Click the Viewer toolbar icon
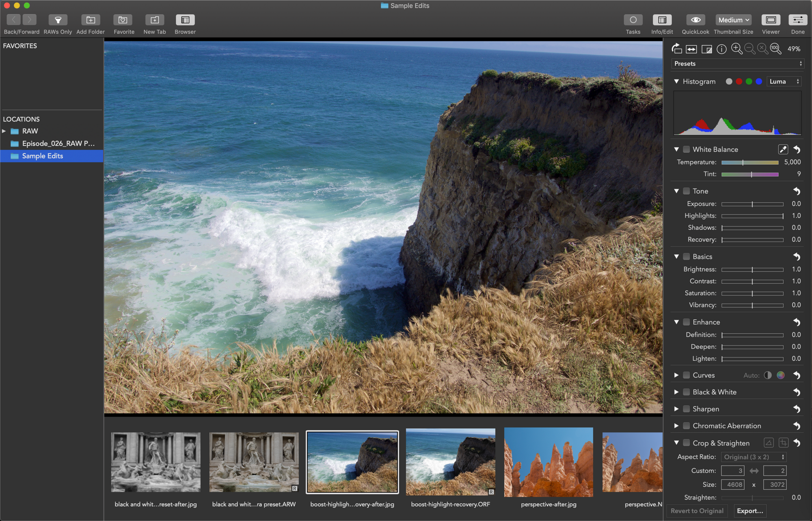This screenshot has height=521, width=812. [x=771, y=20]
